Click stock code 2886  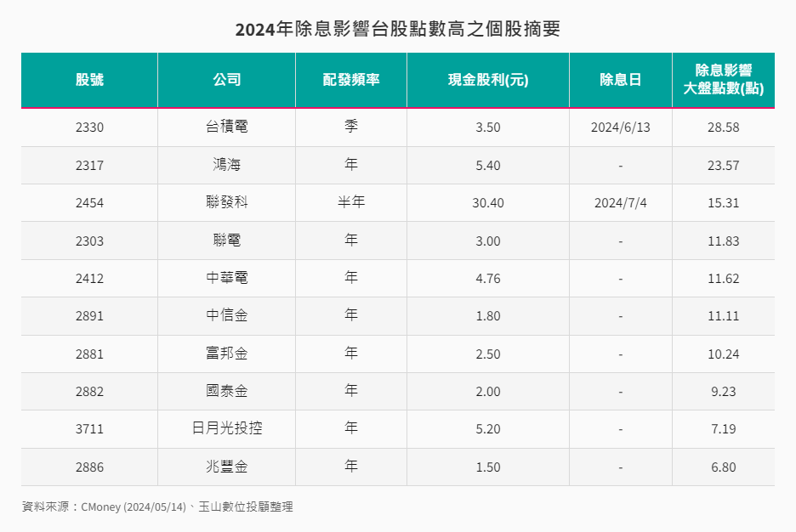click(x=89, y=467)
